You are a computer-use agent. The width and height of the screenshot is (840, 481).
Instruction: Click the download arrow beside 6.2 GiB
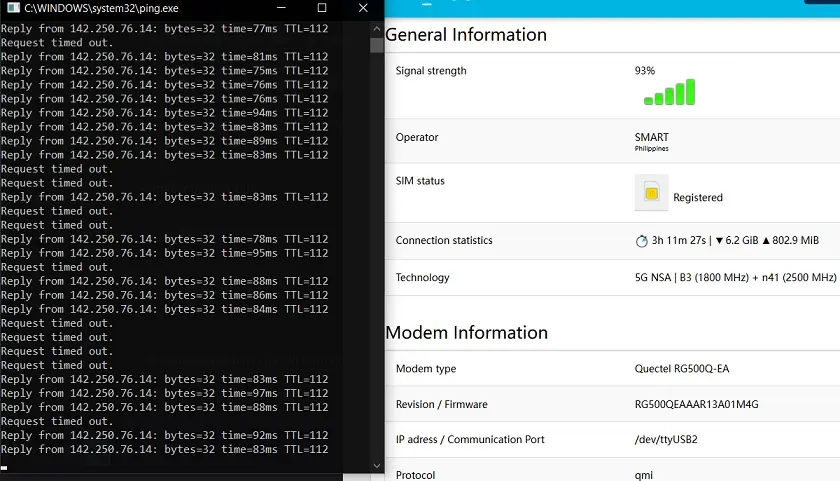[719, 240]
